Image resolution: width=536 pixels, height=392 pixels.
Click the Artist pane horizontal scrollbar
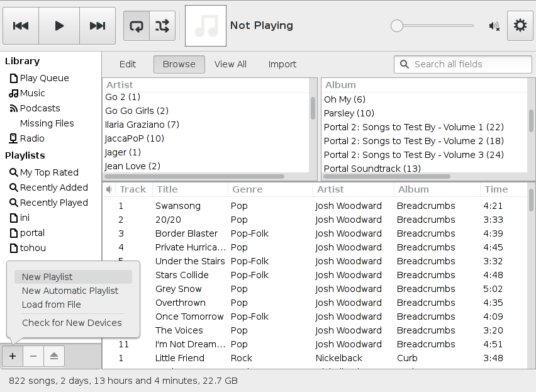[194, 177]
